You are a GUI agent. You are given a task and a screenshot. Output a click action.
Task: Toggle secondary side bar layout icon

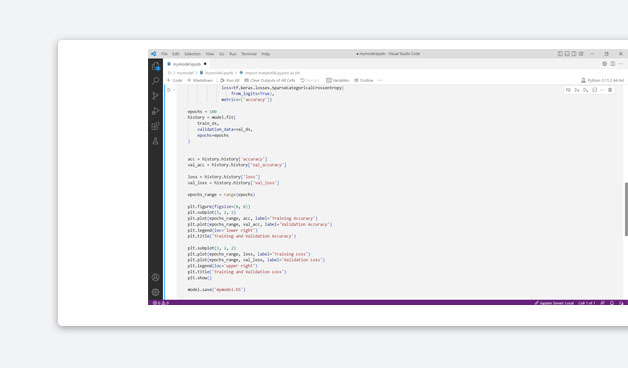574,54
